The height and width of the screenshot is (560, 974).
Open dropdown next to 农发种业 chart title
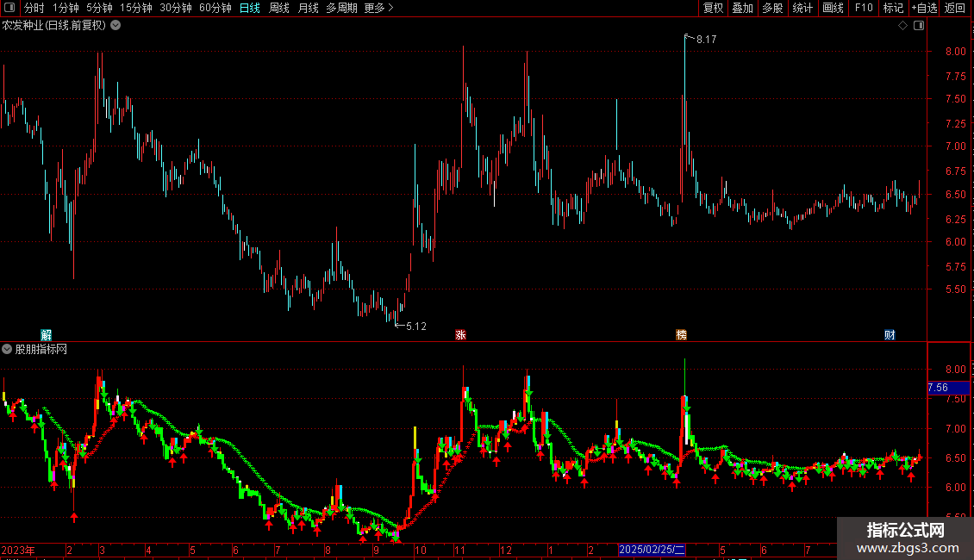(x=116, y=26)
